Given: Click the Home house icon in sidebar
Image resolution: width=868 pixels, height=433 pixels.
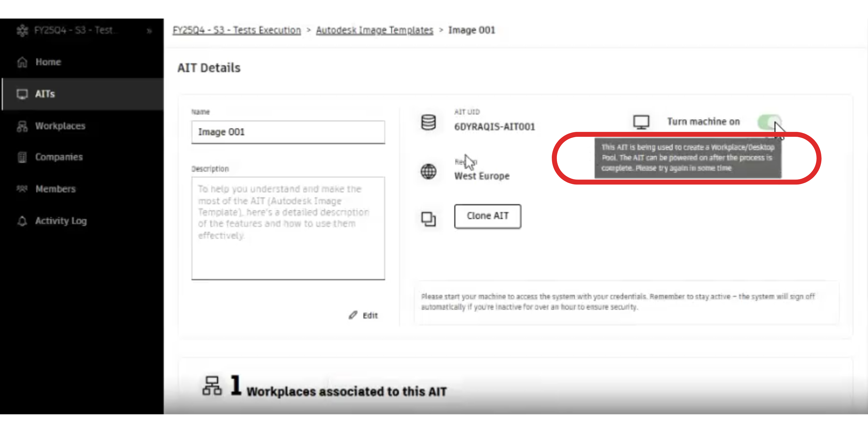Looking at the screenshot, I should (22, 62).
